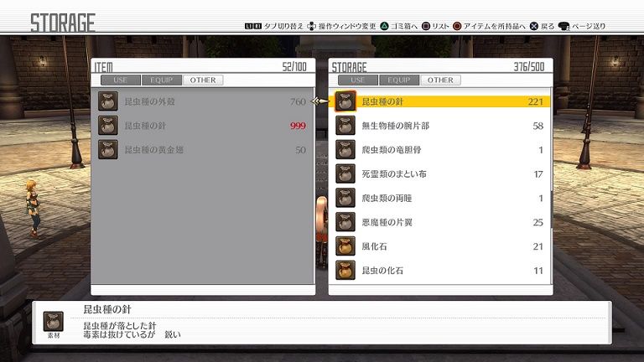Select 死霊類のまとい布 storage row text
This screenshot has height=362, width=644.
tap(394, 174)
